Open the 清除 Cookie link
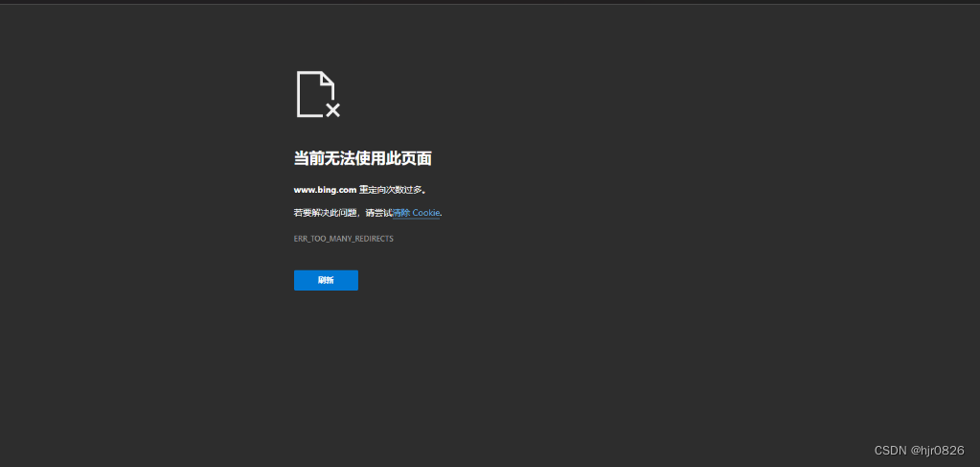The height and width of the screenshot is (467, 980). coord(417,213)
